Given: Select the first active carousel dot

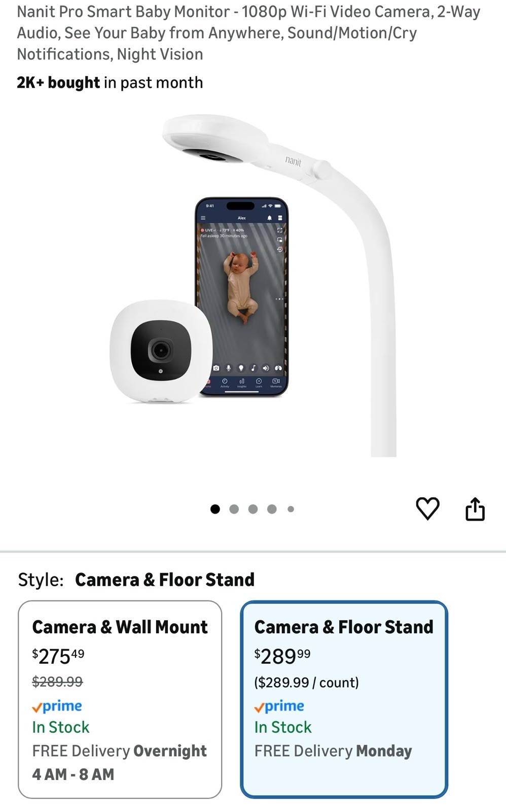Looking at the screenshot, I should point(215,509).
